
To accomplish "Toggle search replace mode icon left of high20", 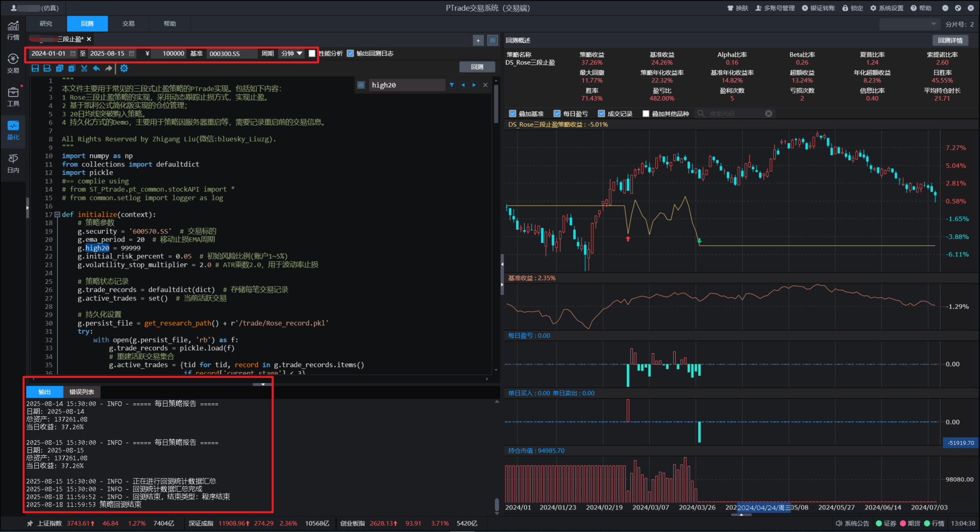I will coord(361,85).
